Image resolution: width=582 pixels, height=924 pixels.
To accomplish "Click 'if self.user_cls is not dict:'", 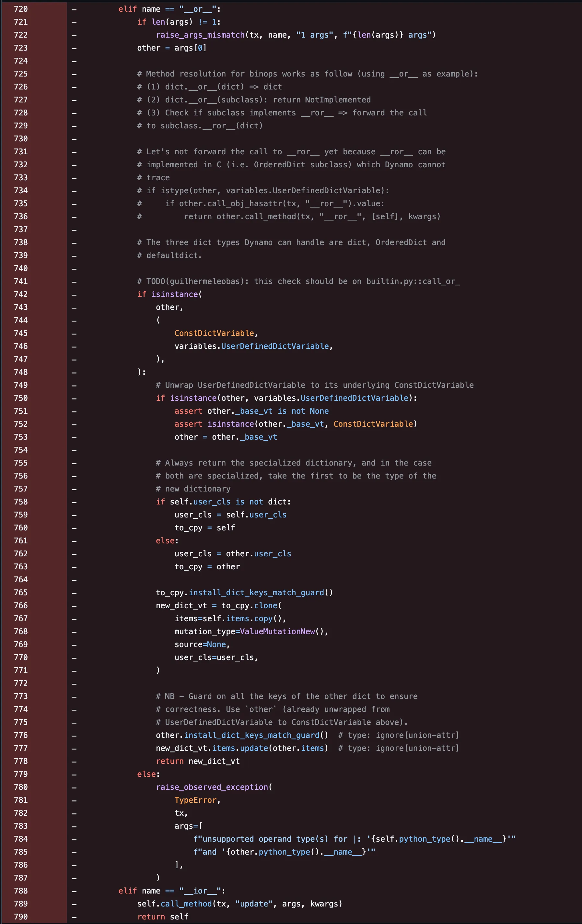I will click(223, 502).
